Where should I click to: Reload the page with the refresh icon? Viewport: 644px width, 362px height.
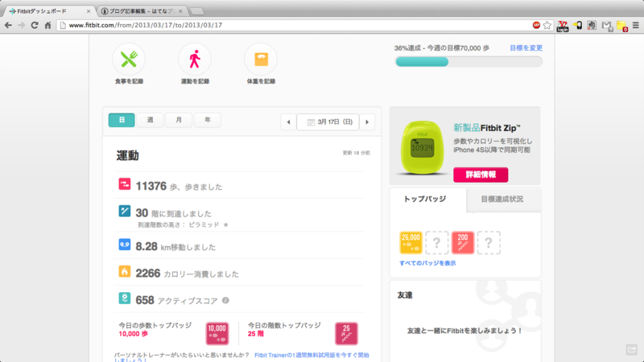click(x=35, y=25)
